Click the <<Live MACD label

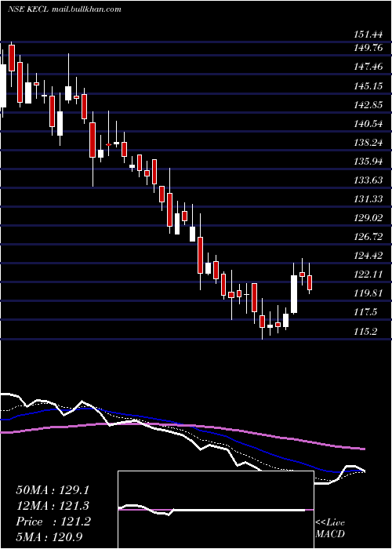(330, 528)
